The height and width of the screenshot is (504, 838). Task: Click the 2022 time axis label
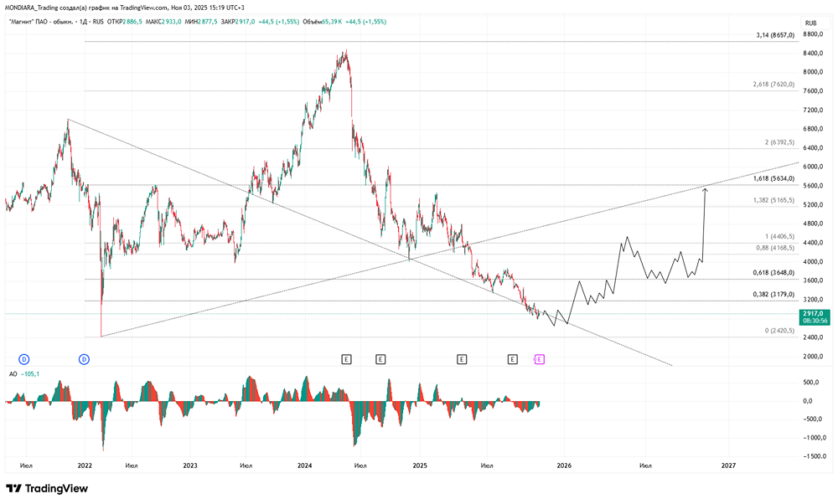coord(85,465)
